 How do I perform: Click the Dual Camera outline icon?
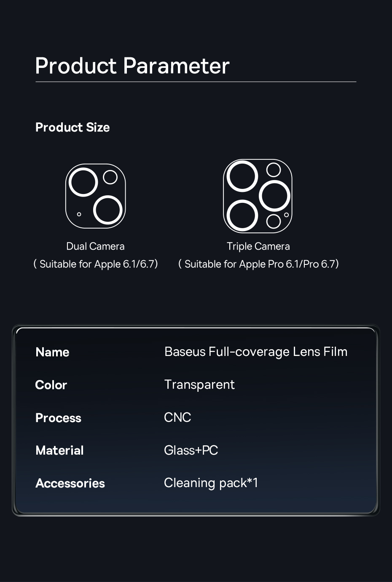(x=95, y=196)
